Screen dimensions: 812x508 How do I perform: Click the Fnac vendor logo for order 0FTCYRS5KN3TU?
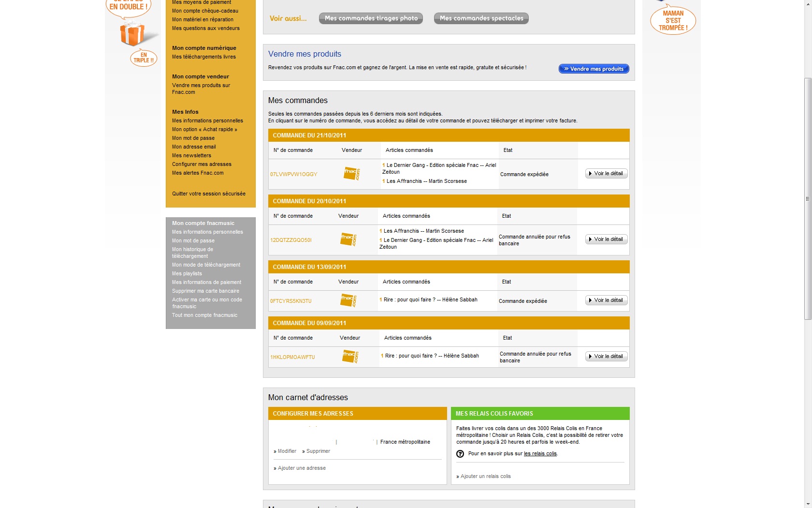coord(348,300)
